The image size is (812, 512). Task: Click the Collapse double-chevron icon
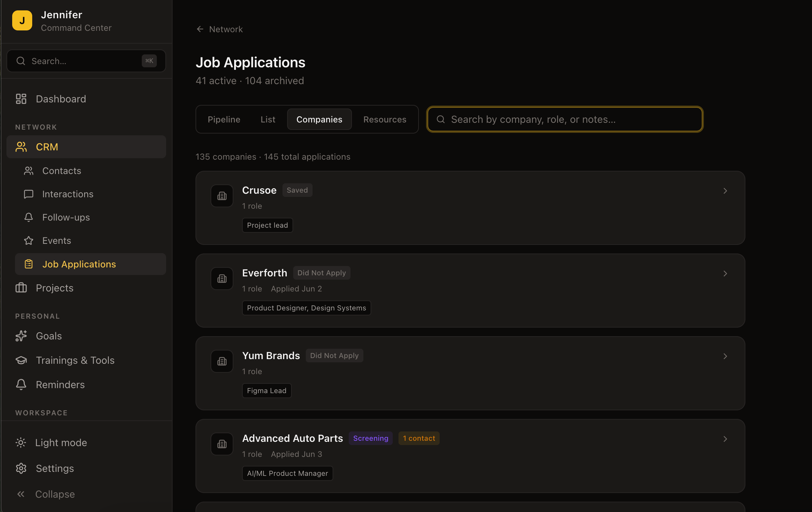click(21, 494)
